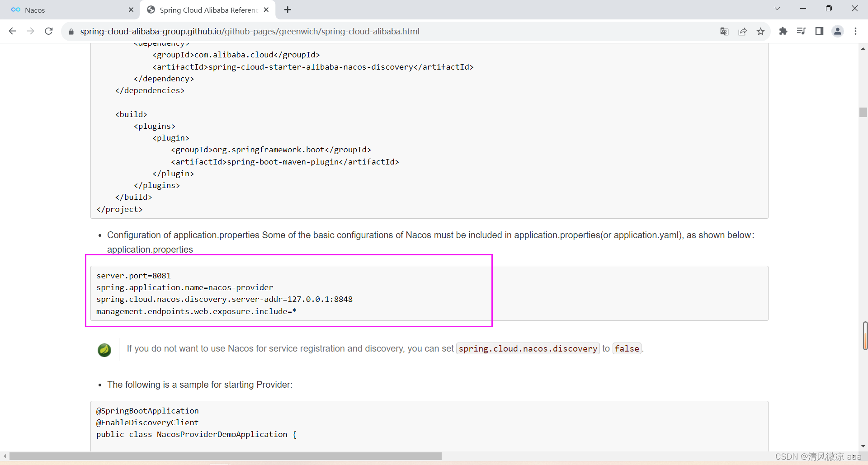Open the tab search dropdown arrow
Viewport: 868px width, 465px height.
(x=777, y=9)
